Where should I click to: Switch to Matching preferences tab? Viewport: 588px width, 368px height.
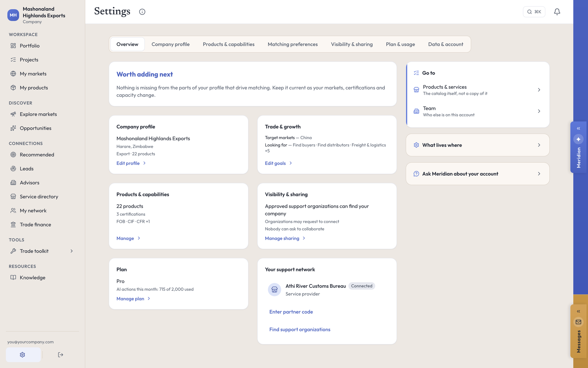pyautogui.click(x=293, y=44)
